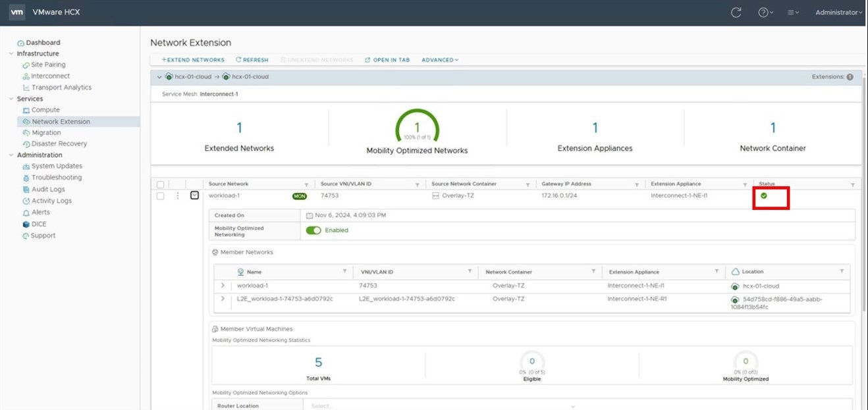This screenshot has width=868, height=410.
Task: Click Extend Networks button
Action: tap(193, 60)
